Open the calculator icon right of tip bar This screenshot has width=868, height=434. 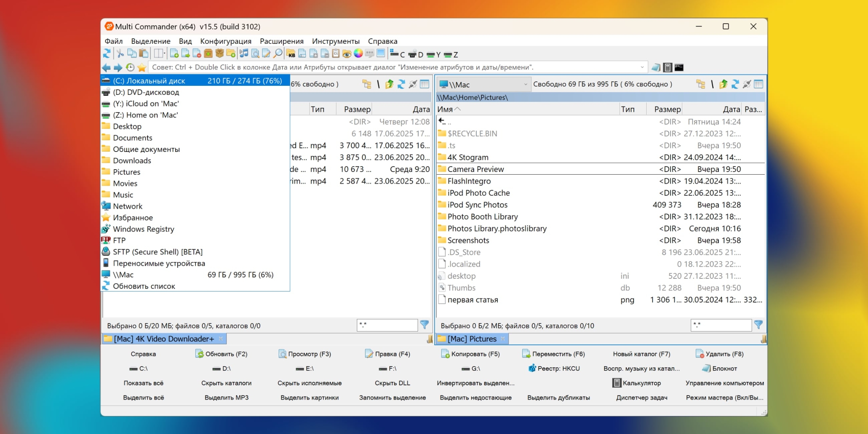667,67
